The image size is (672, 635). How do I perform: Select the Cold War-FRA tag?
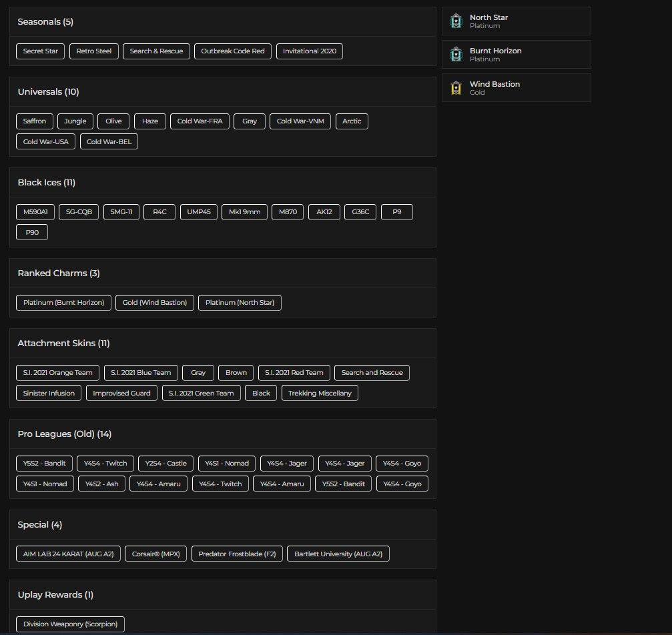point(200,121)
